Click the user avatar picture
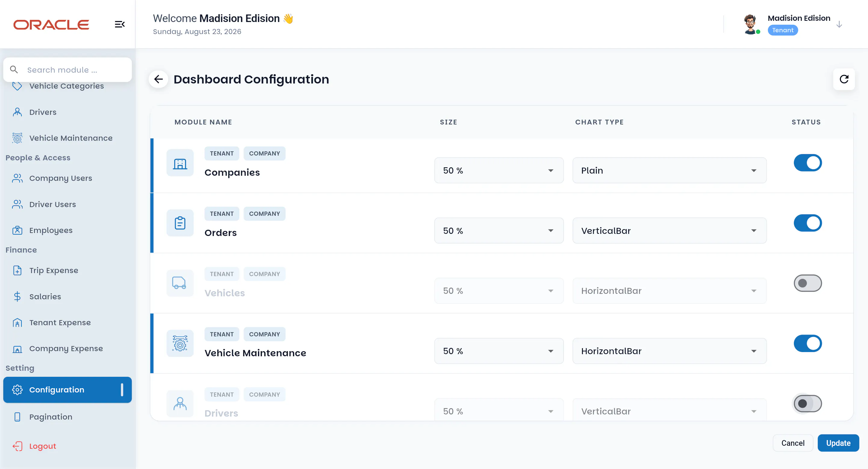 tap(750, 24)
